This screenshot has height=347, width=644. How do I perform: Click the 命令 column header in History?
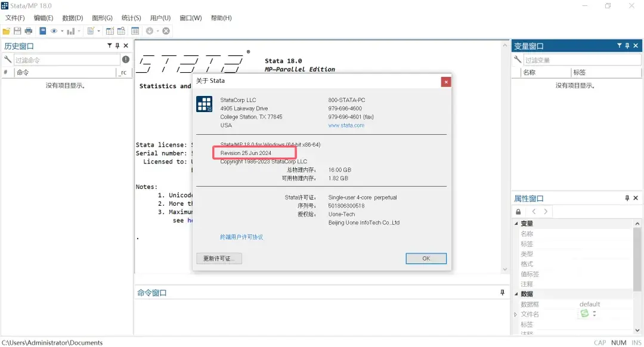coord(66,72)
